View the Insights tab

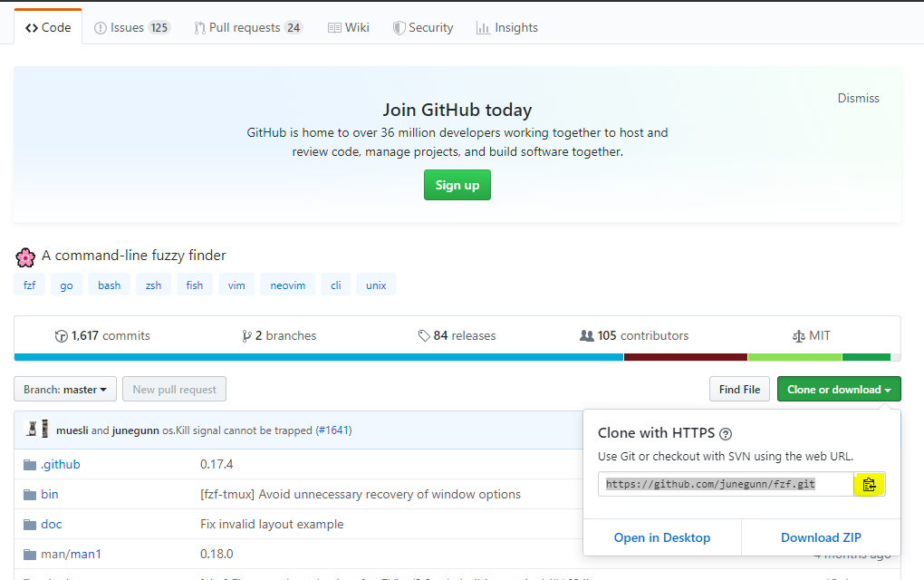[507, 28]
